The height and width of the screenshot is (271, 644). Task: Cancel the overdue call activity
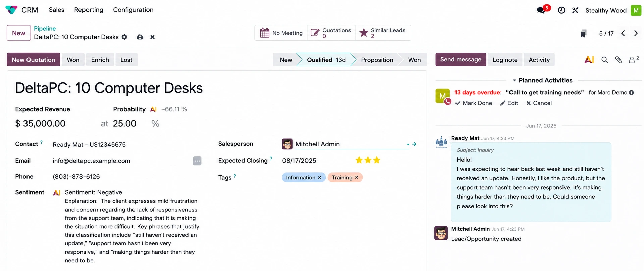tap(539, 103)
